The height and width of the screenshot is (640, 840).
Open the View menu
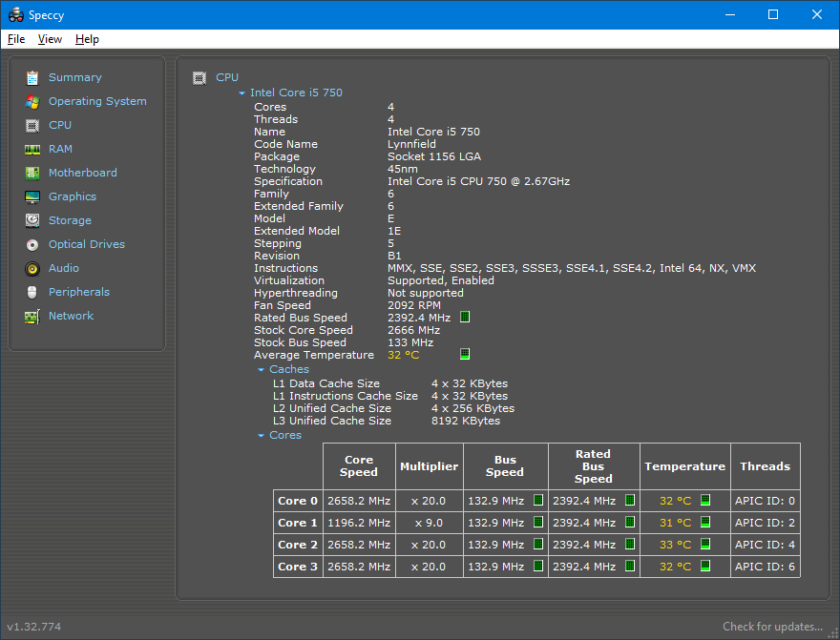tap(50, 39)
